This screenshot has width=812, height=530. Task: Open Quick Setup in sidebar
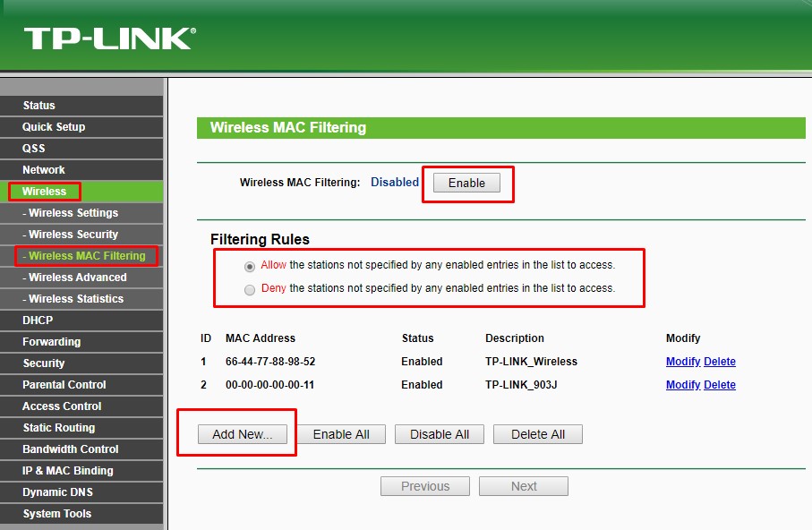coord(81,127)
